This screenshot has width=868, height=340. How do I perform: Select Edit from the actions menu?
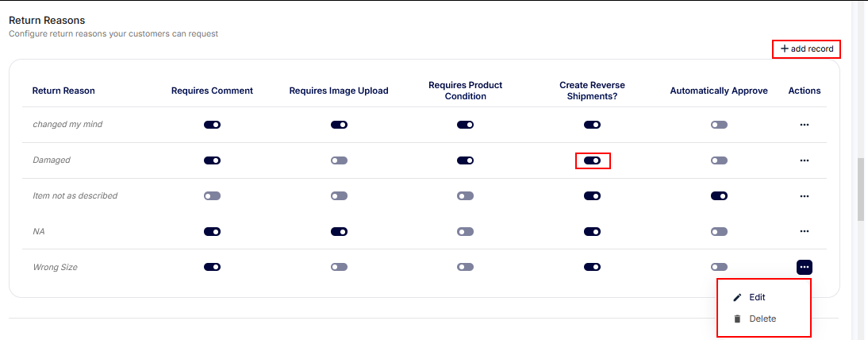click(x=757, y=297)
